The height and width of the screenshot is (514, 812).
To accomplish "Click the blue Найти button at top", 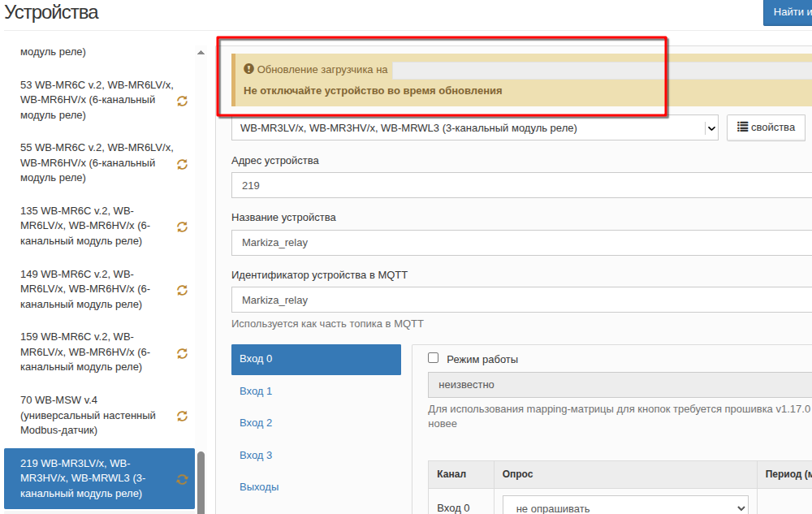I will pyautogui.click(x=787, y=12).
